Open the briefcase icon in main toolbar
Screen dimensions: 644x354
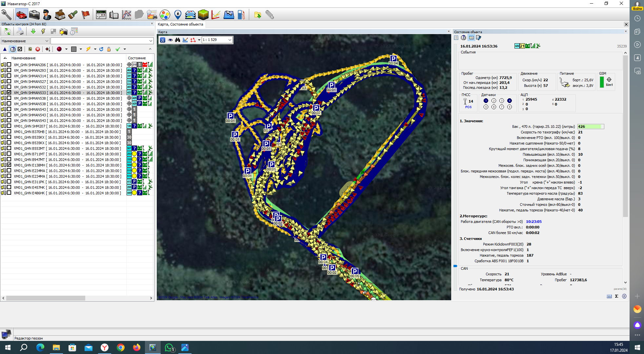34,14
